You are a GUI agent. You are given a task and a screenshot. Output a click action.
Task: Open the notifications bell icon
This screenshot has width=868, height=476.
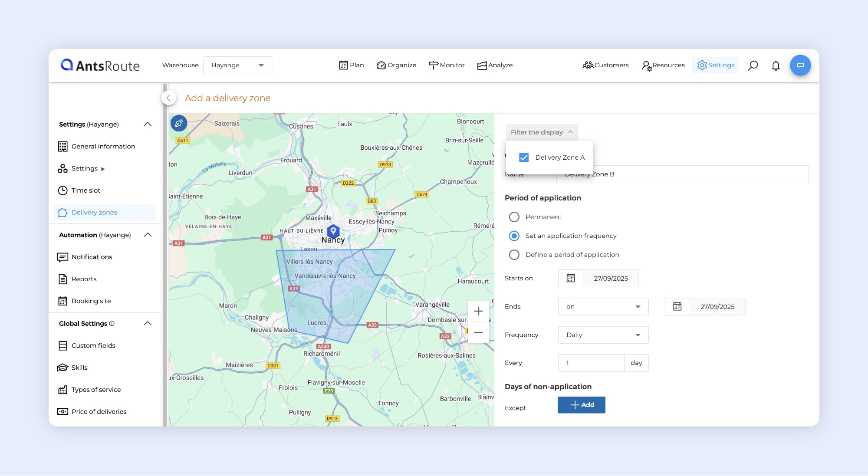point(776,66)
